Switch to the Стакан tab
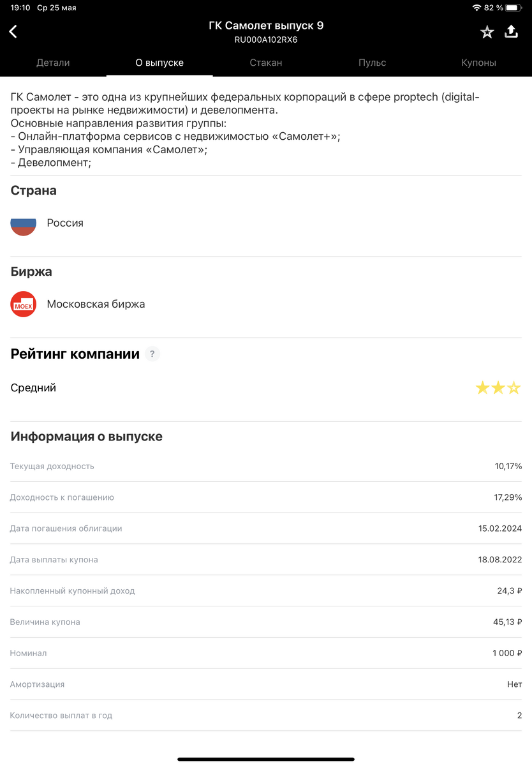This screenshot has width=532, height=766. [x=266, y=63]
